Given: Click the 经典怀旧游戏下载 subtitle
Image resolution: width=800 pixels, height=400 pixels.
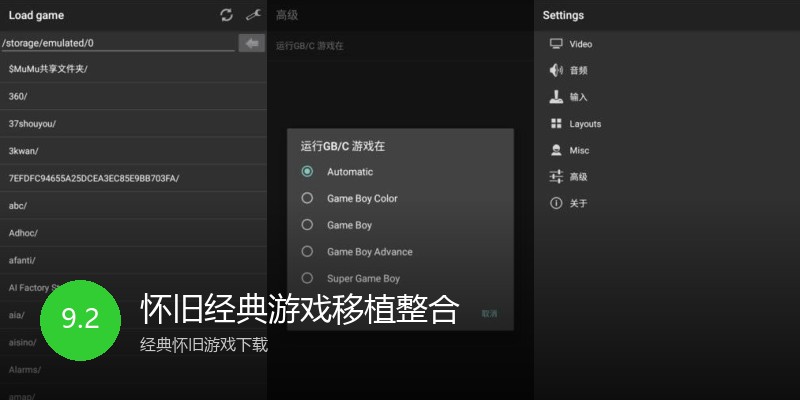Looking at the screenshot, I should [x=204, y=345].
